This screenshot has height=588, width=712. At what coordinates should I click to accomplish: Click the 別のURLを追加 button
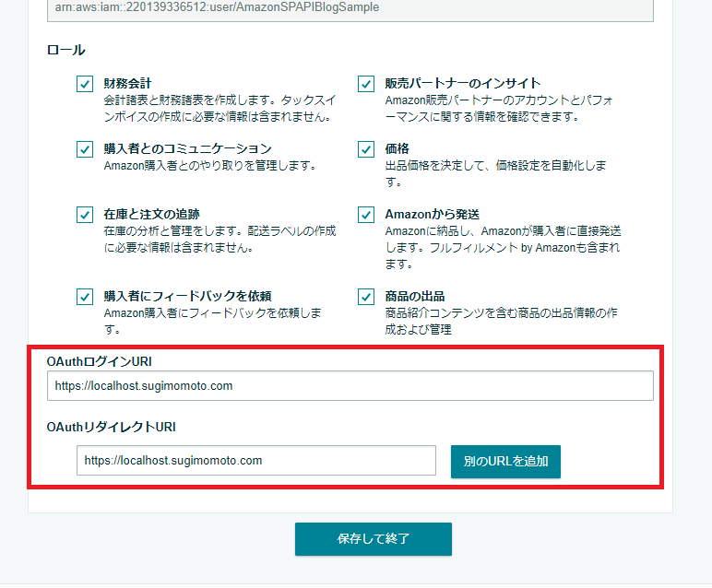point(505,462)
